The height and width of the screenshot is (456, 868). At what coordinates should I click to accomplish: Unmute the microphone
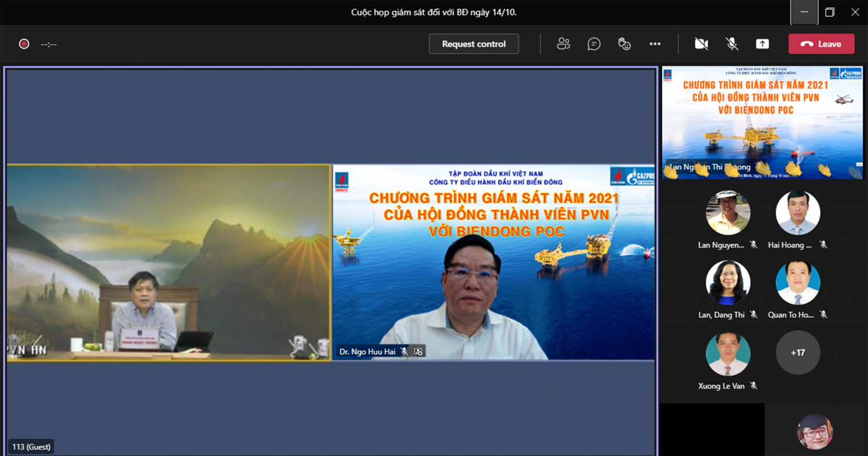coord(731,44)
